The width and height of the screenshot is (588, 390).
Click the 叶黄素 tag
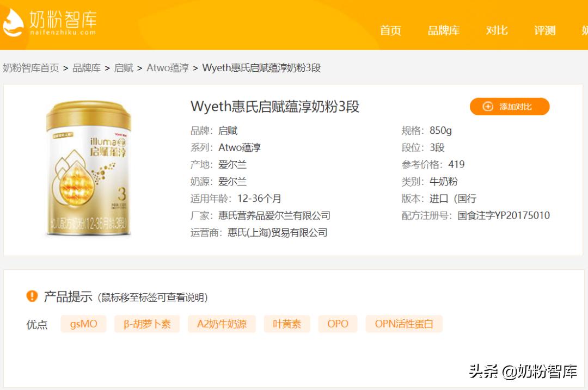[x=286, y=324]
